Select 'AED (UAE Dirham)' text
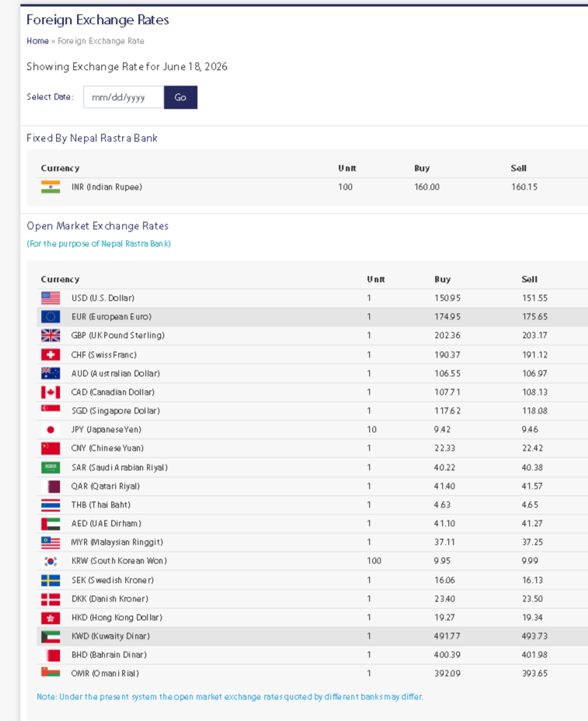Viewport: 588px width, 721px height. click(106, 524)
